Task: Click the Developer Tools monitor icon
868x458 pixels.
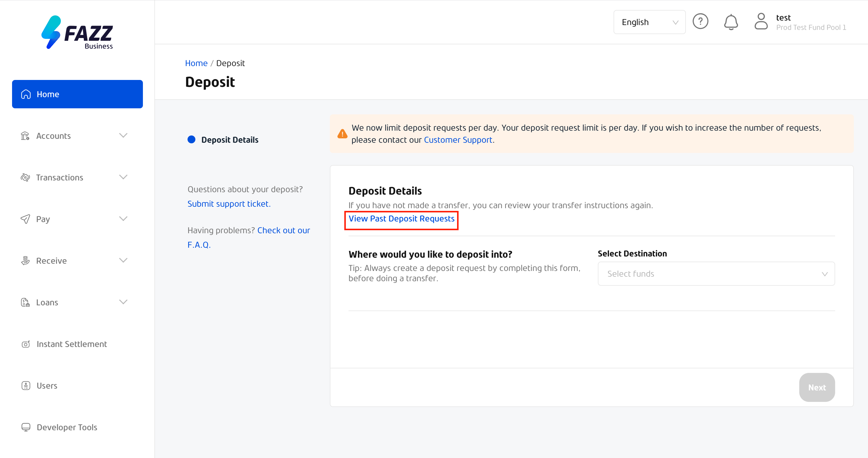Action: [x=26, y=427]
